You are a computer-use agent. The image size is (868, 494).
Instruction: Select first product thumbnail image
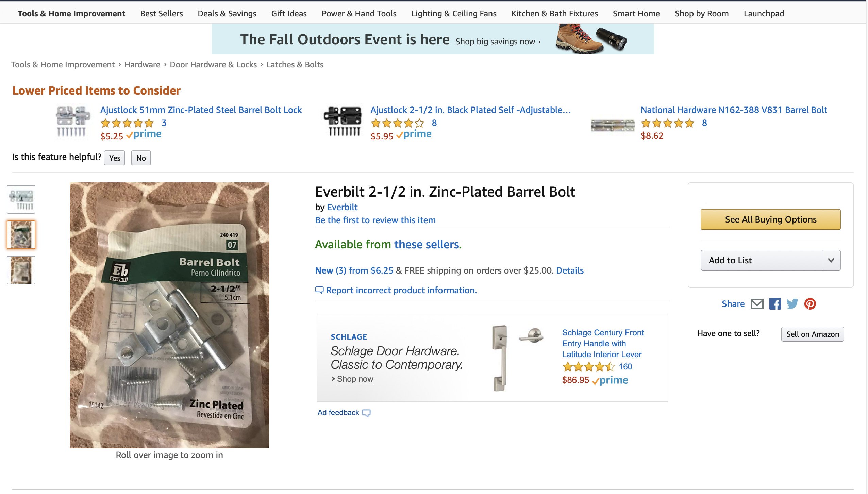21,199
